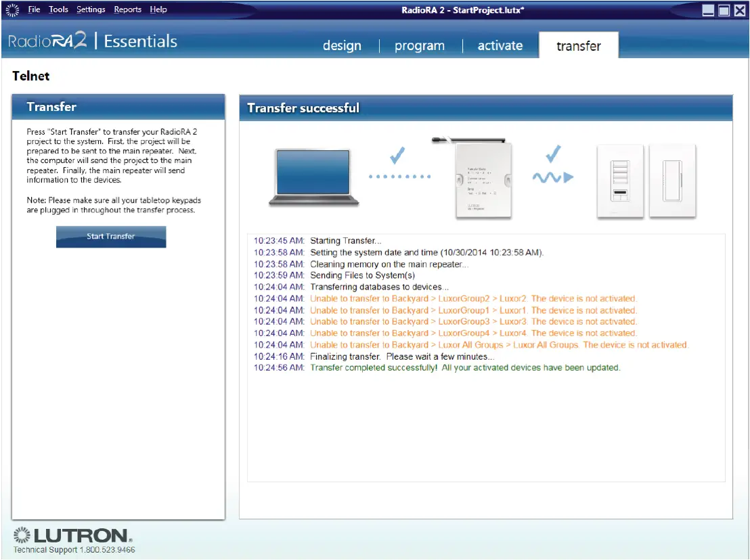Select the transfer tab
The width and height of the screenshot is (750, 560).
pos(579,45)
